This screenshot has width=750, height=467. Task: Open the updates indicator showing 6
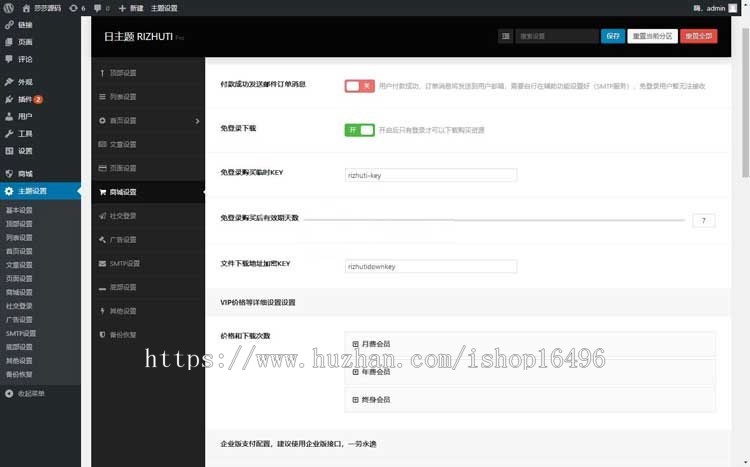tap(77, 8)
